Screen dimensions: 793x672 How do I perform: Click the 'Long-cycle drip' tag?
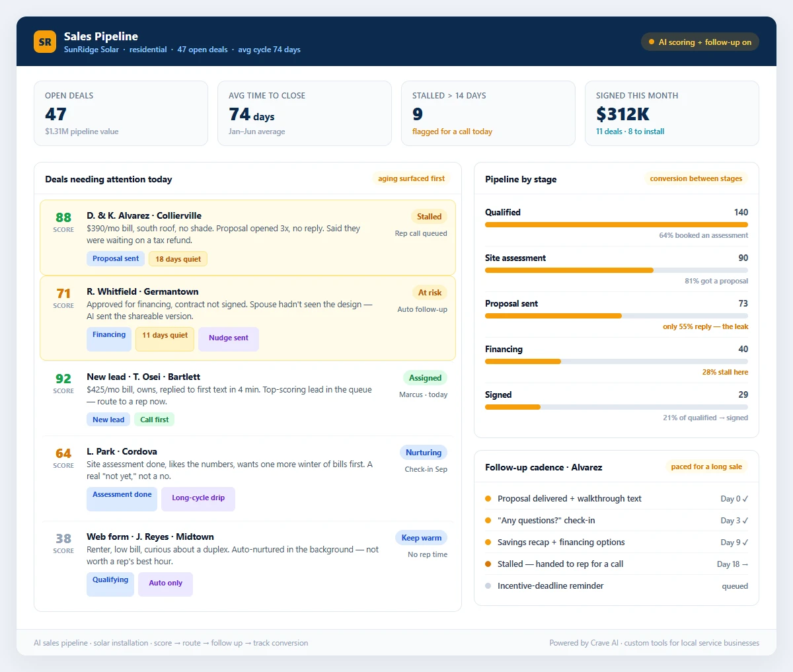pyautogui.click(x=198, y=499)
